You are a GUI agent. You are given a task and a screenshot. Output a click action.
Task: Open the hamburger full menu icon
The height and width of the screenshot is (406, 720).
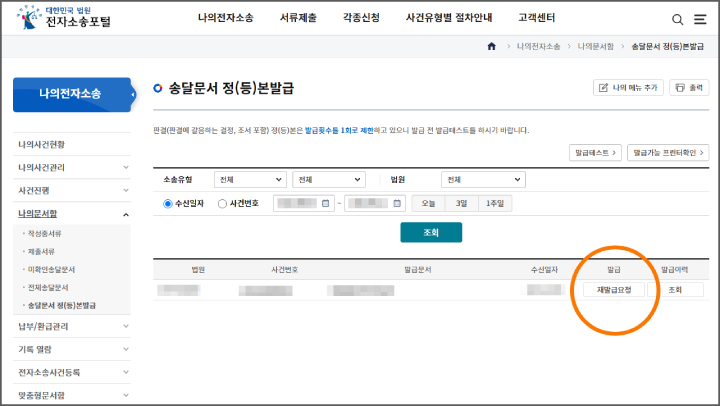pos(700,19)
